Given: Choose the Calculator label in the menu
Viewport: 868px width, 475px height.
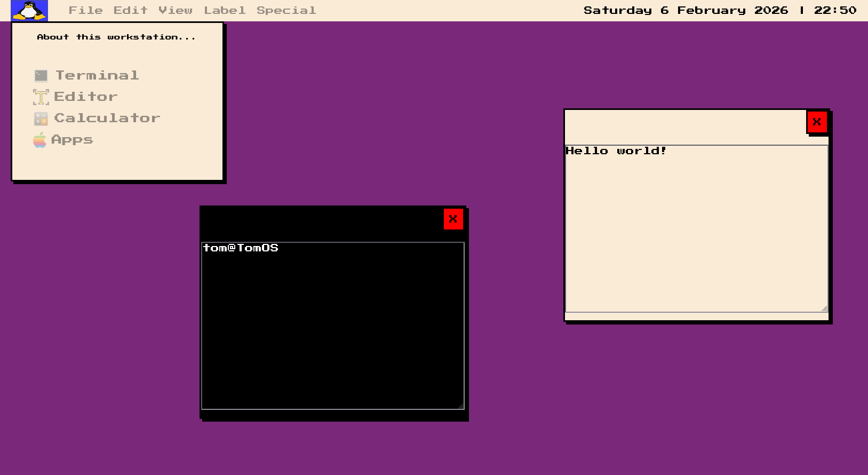Looking at the screenshot, I should click(x=107, y=118).
